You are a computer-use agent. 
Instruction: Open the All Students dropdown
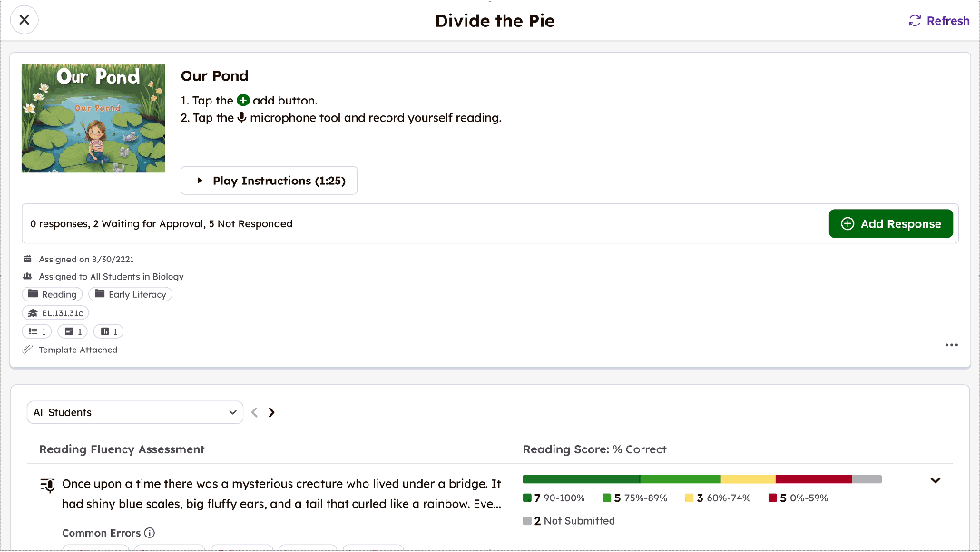135,412
